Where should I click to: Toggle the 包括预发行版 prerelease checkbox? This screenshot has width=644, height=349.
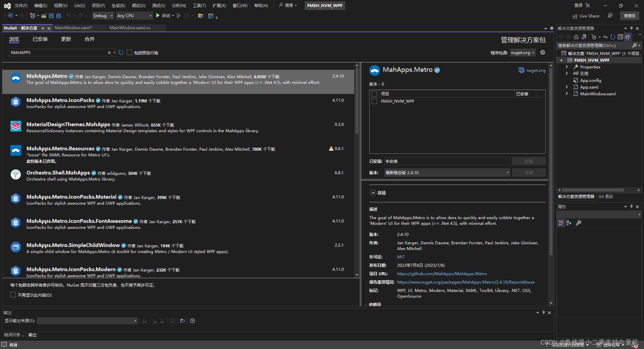pos(129,53)
